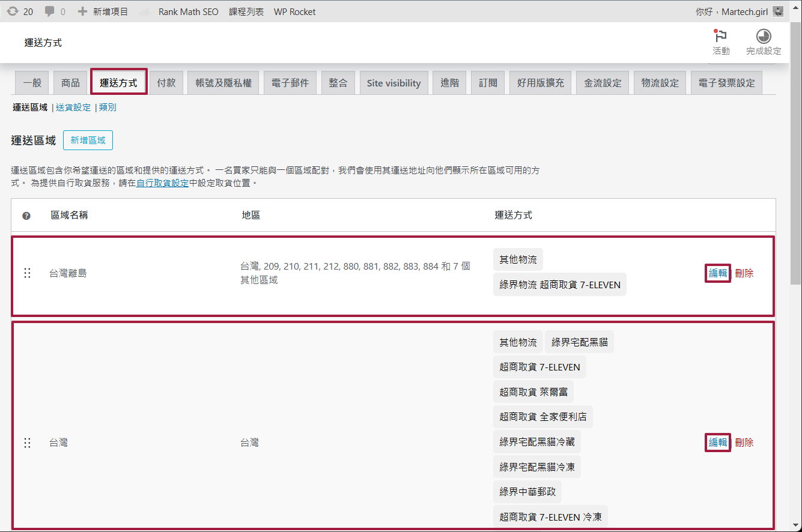Click the 完成設定 circular icon
The height and width of the screenshot is (532, 802).
coord(763,36)
